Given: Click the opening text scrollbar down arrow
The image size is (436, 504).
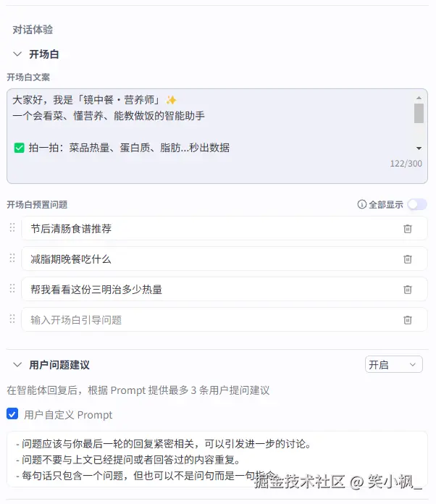Looking at the screenshot, I should [x=419, y=148].
